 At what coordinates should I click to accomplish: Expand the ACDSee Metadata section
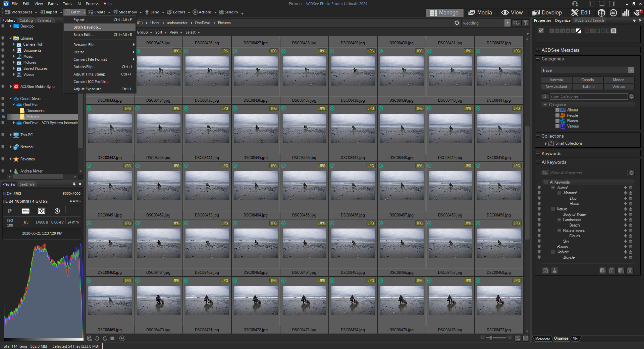tap(538, 50)
